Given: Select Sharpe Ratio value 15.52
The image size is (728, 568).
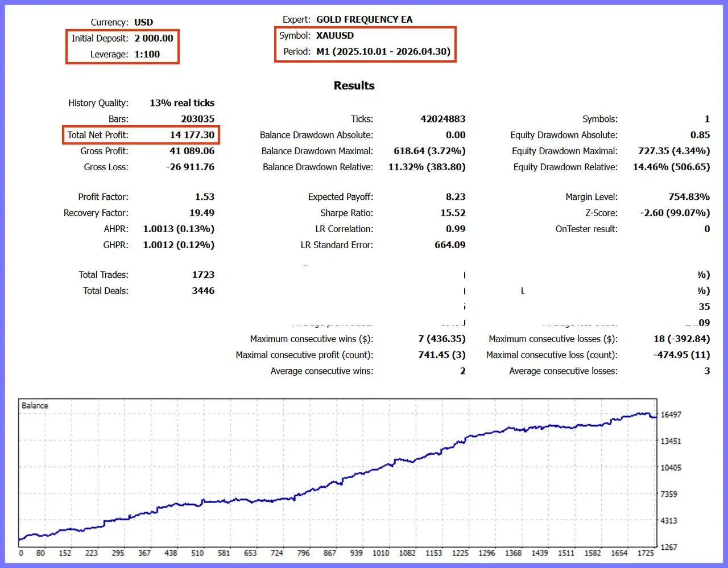Looking at the screenshot, I should tap(453, 213).
